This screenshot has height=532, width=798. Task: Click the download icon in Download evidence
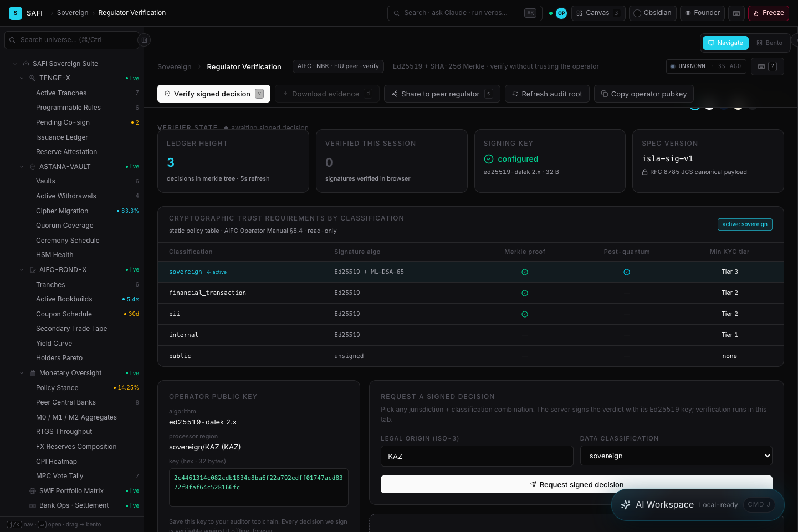285,94
